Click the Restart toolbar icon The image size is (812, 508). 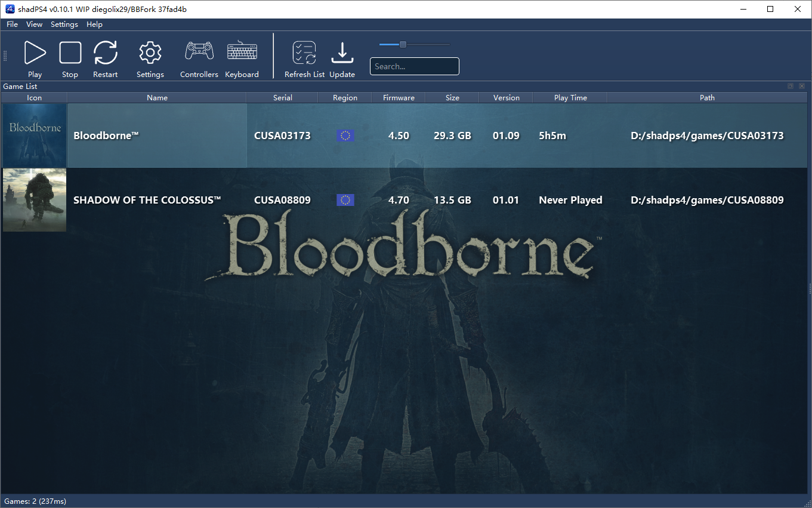coord(105,53)
